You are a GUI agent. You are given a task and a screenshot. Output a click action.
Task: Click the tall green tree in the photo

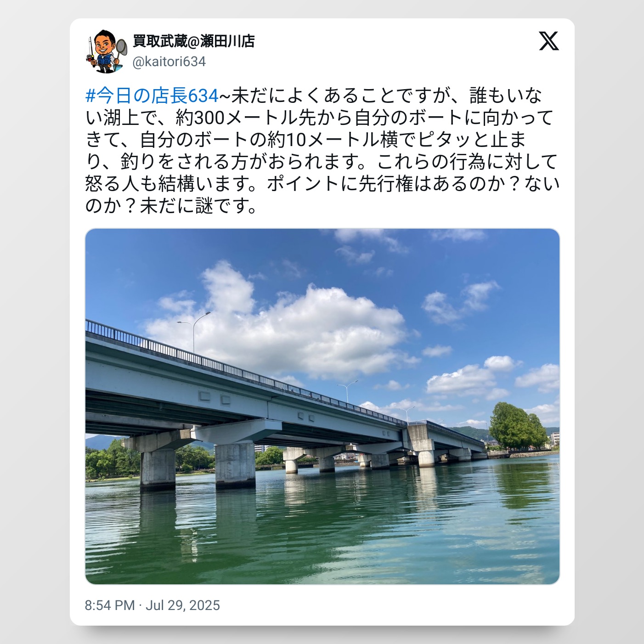517,426
